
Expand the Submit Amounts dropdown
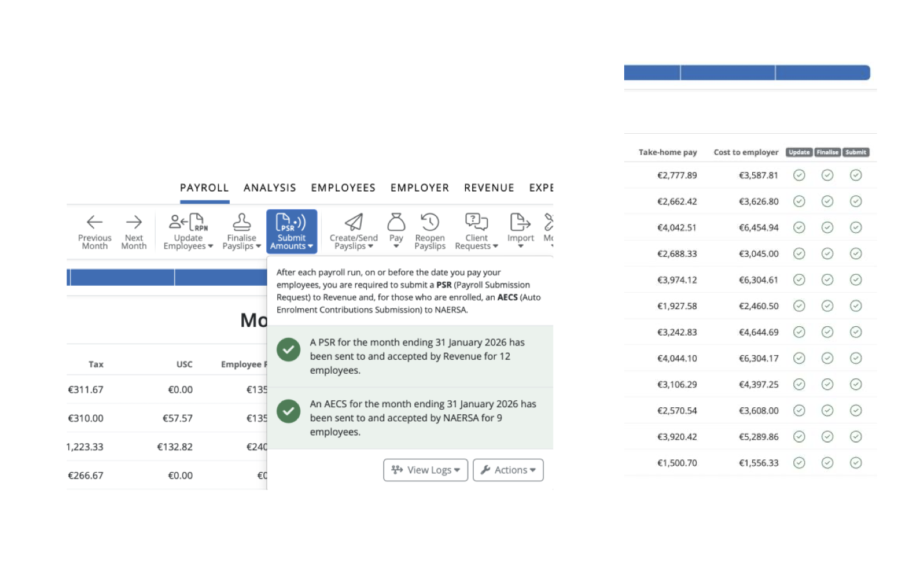(291, 232)
